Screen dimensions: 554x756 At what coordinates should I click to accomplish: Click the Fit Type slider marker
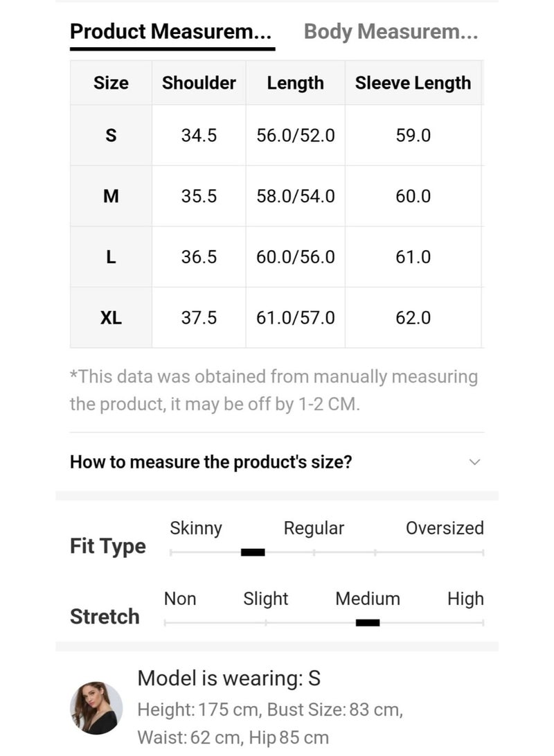pos(253,552)
